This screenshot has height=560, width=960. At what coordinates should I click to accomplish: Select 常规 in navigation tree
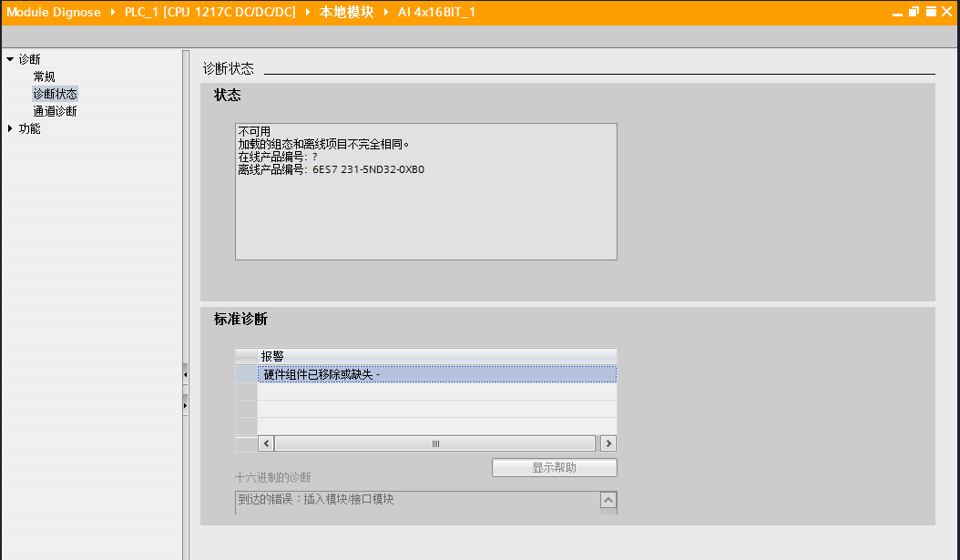click(44, 76)
